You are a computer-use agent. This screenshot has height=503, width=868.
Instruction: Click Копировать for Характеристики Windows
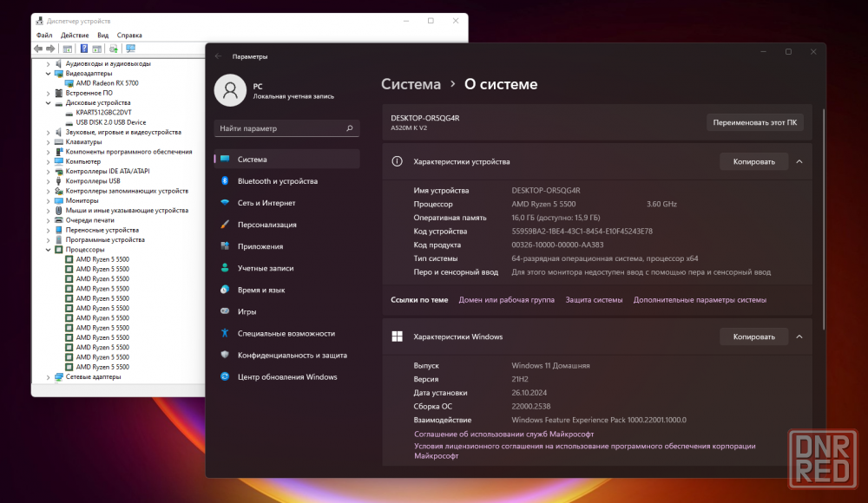pos(754,336)
